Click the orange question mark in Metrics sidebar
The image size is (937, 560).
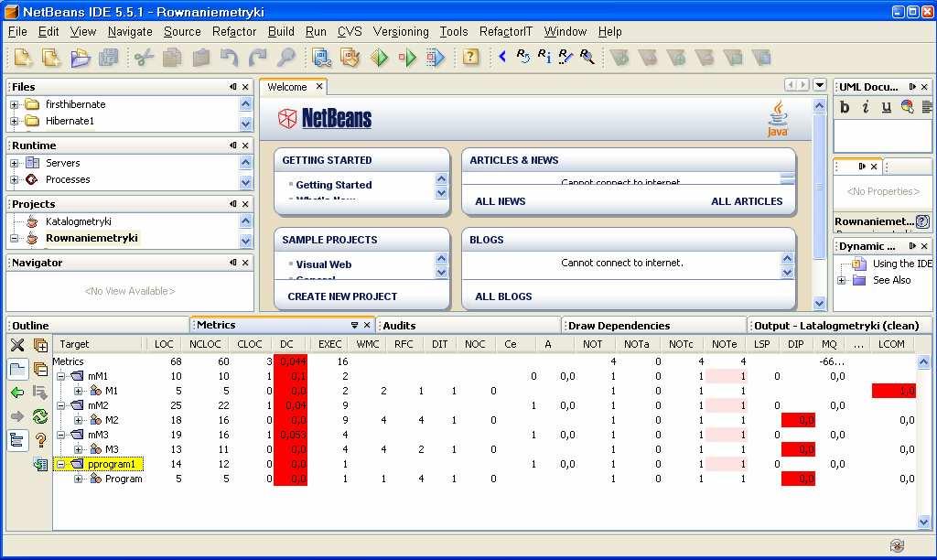40,440
